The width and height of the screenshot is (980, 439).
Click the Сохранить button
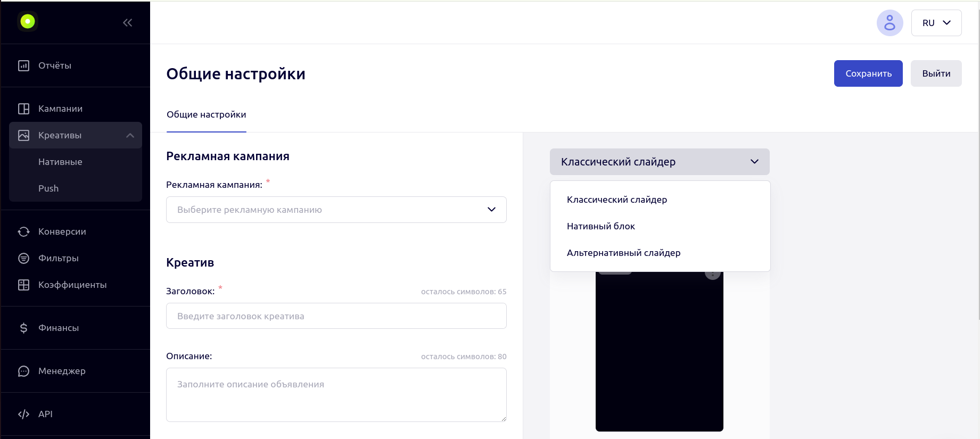[868, 73]
